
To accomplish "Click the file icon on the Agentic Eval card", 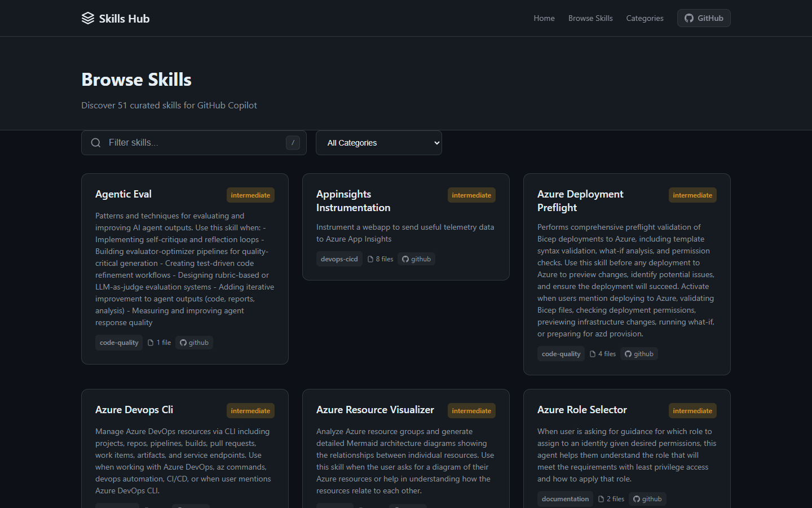I will (151, 343).
